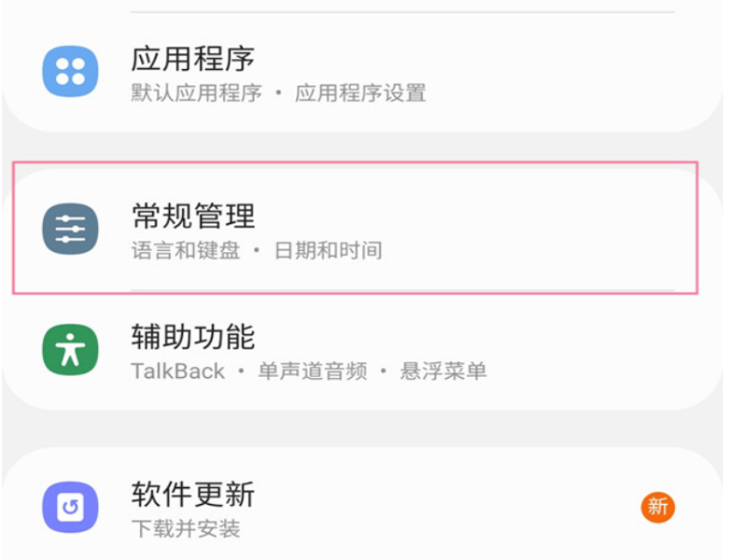Image resolution: width=747 pixels, height=560 pixels.
Task: Tap the 常规管理 sliders icon
Action: (x=70, y=228)
